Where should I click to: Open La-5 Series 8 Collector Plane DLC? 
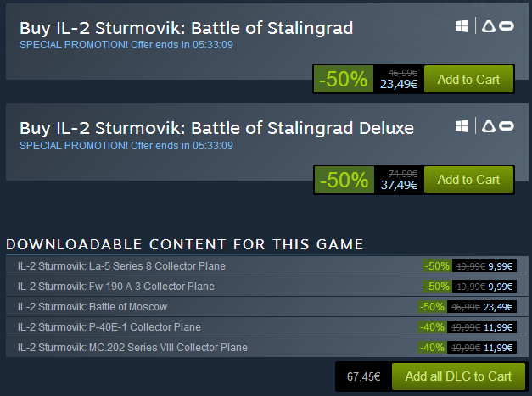121,266
